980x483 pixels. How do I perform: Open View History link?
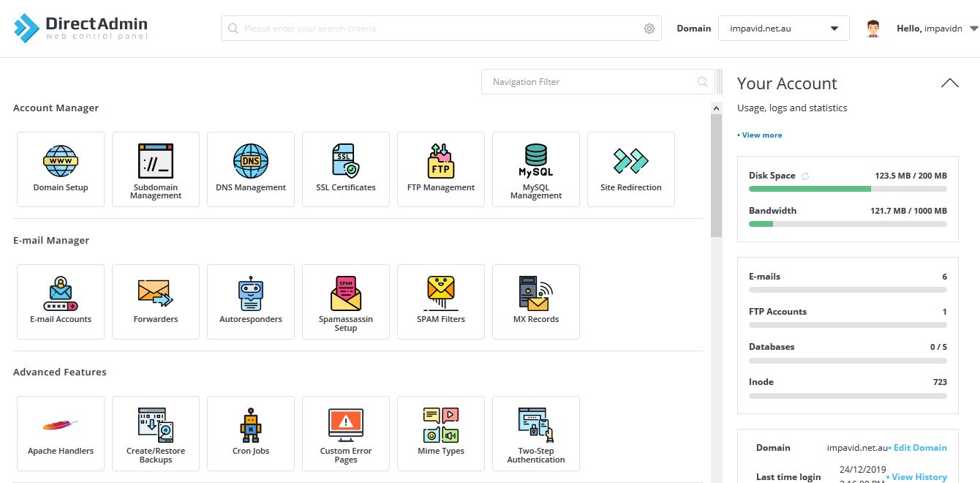pos(919,477)
